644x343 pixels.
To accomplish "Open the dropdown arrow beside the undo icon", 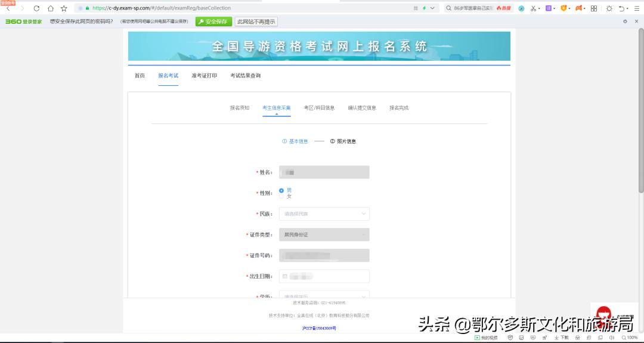I will tap(627, 8).
